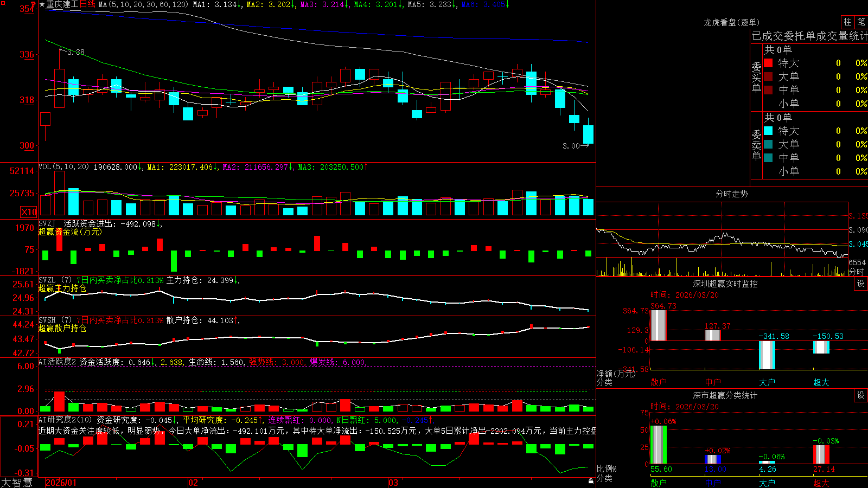Click the 55.60 散户 ratio bar
The width and height of the screenshot is (868, 488).
[x=658, y=445]
